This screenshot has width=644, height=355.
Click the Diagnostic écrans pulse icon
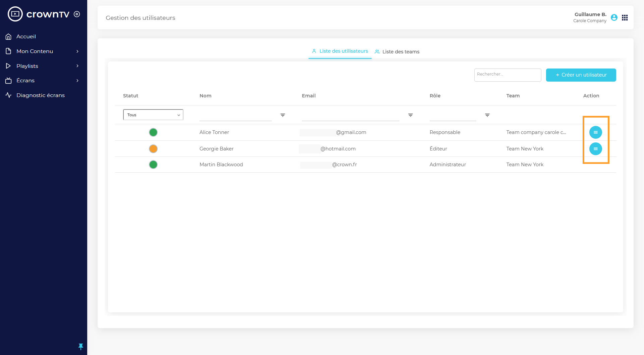(x=9, y=95)
